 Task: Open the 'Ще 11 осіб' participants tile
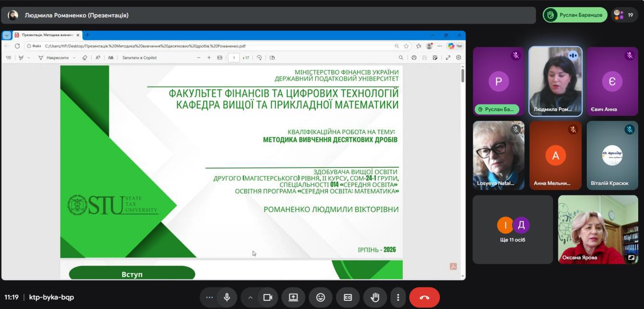point(513,230)
